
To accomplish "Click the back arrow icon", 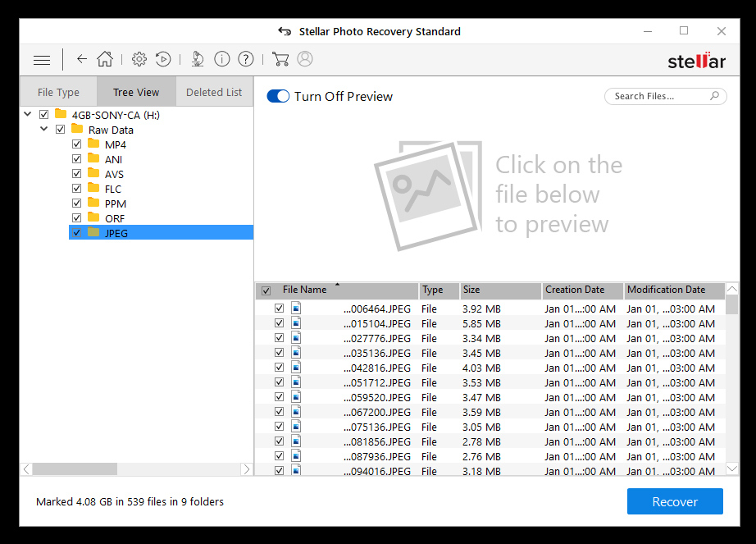I will click(x=81, y=59).
